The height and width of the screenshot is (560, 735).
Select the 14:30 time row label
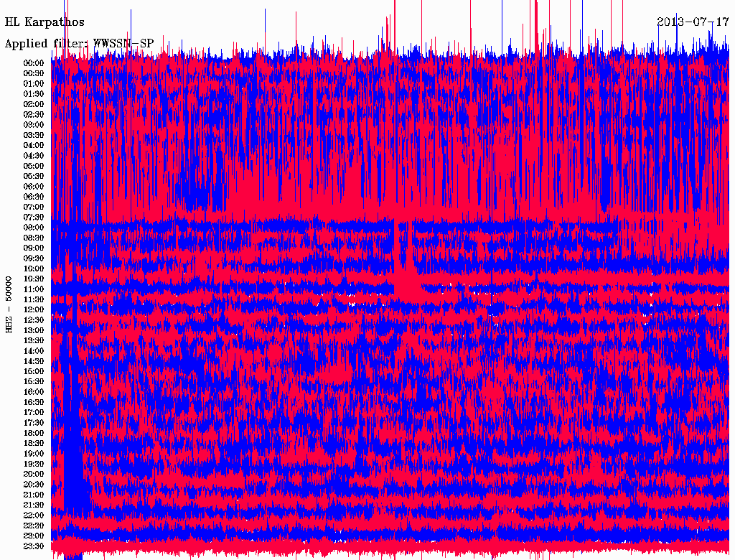[34, 361]
